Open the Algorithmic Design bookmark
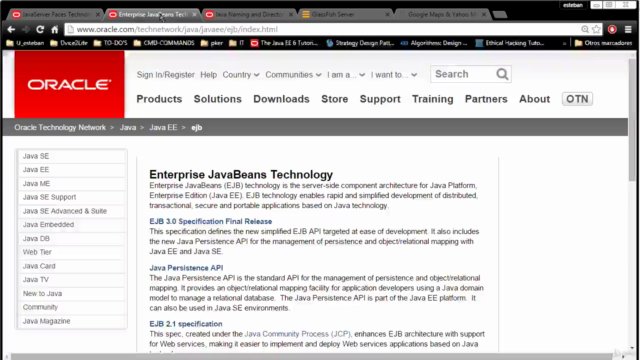The width and height of the screenshot is (640, 360). pyautogui.click(x=434, y=43)
